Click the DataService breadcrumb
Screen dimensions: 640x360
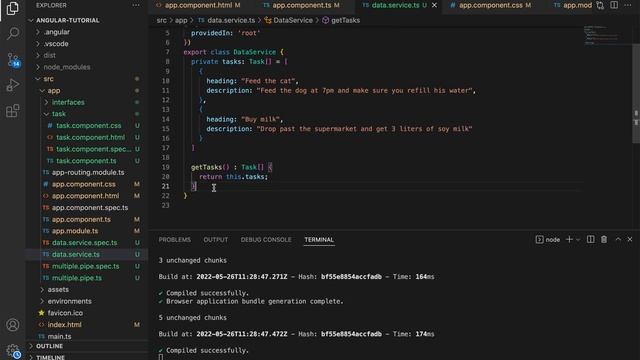coord(289,20)
